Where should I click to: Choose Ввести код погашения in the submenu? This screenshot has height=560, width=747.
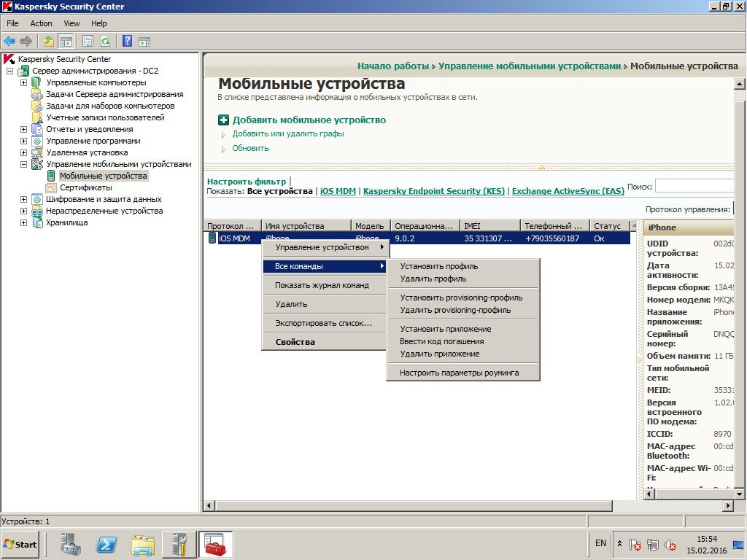click(462, 341)
